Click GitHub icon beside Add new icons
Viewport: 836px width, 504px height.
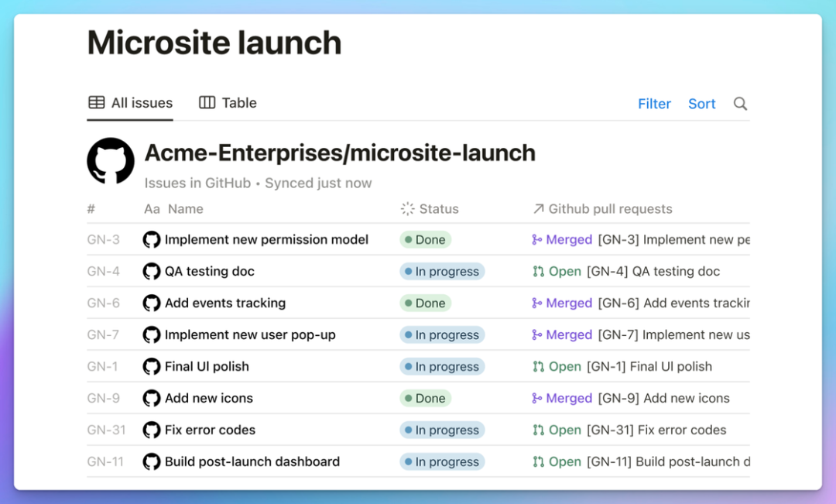click(x=152, y=399)
